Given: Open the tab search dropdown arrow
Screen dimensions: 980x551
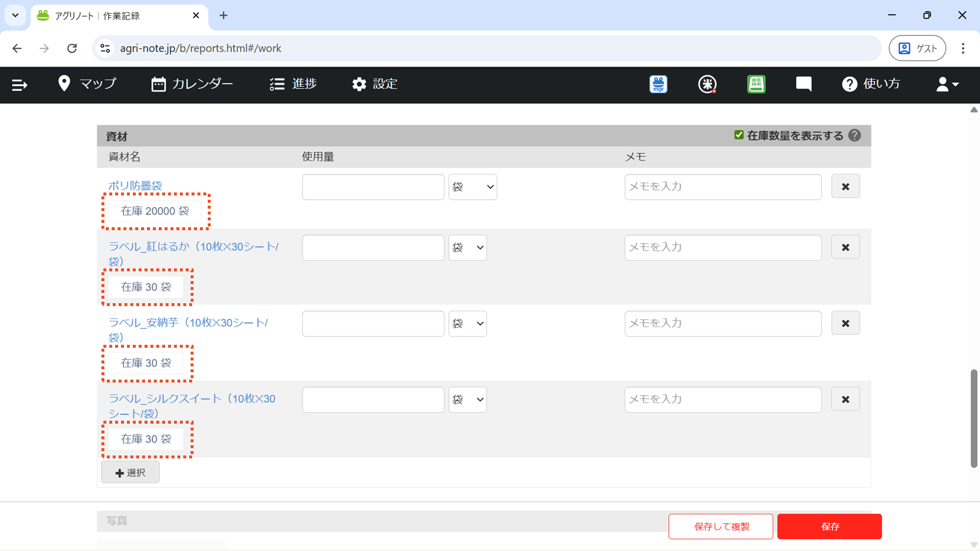Looking at the screenshot, I should pyautogui.click(x=15, y=15).
